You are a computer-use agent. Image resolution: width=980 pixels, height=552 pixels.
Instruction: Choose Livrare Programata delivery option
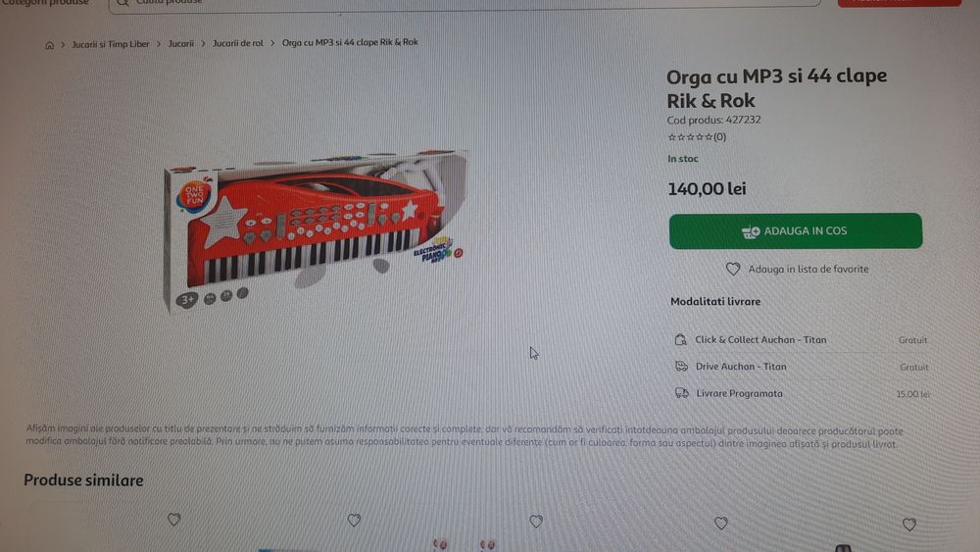(802, 394)
